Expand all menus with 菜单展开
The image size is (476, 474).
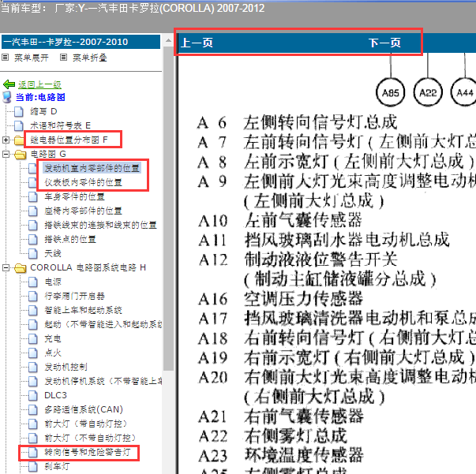click(x=32, y=58)
